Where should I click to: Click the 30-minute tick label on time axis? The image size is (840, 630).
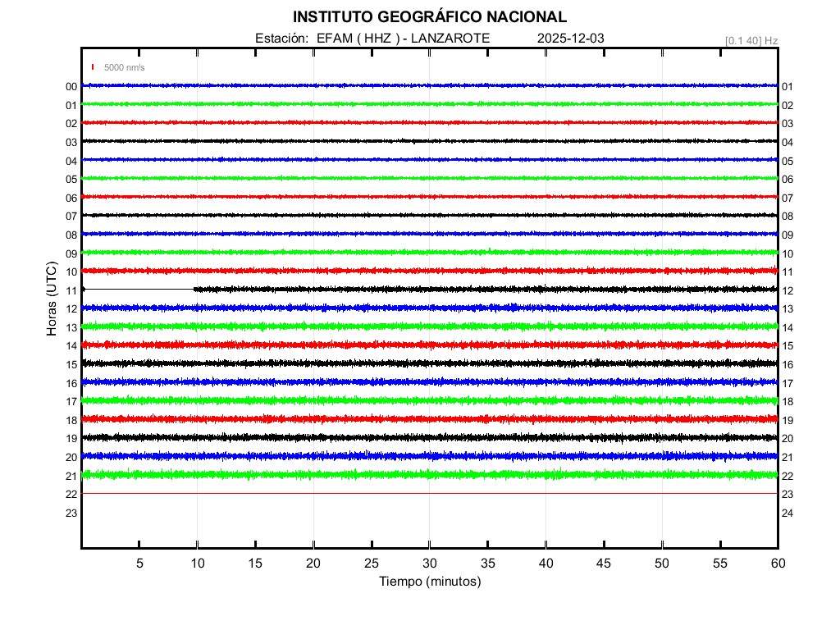(x=430, y=564)
